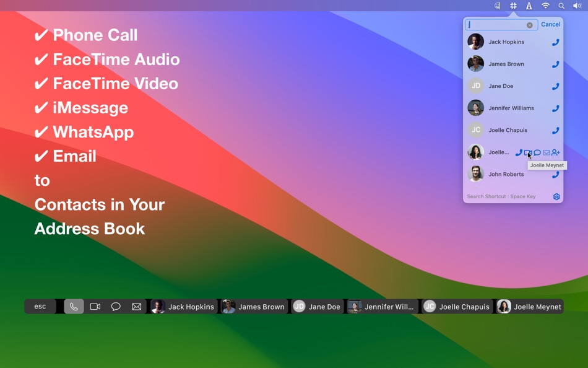This screenshot has width=588, height=368.
Task: Clear the search field with the x button
Action: pyautogui.click(x=529, y=25)
